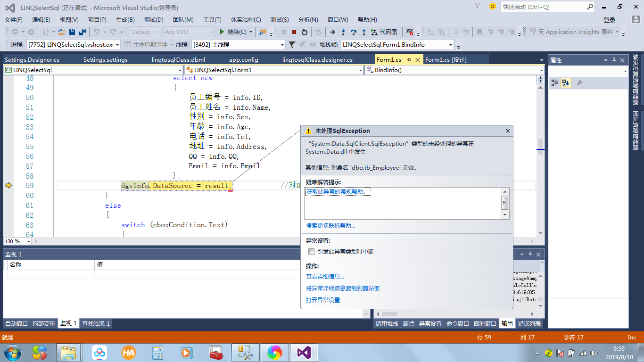Enable break when this exception type is thrown

[311, 252]
